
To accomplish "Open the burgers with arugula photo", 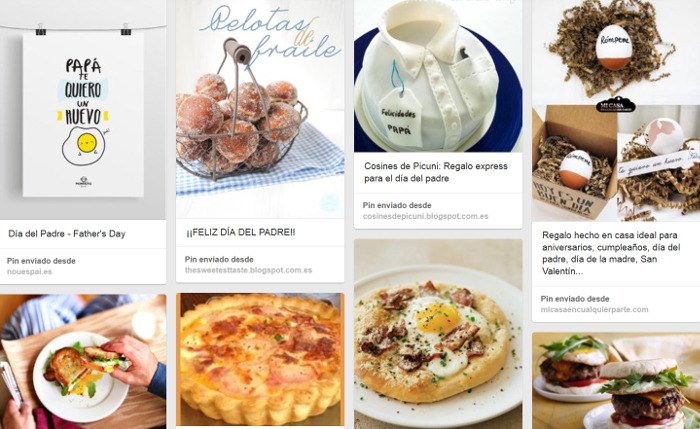I will 616,381.
